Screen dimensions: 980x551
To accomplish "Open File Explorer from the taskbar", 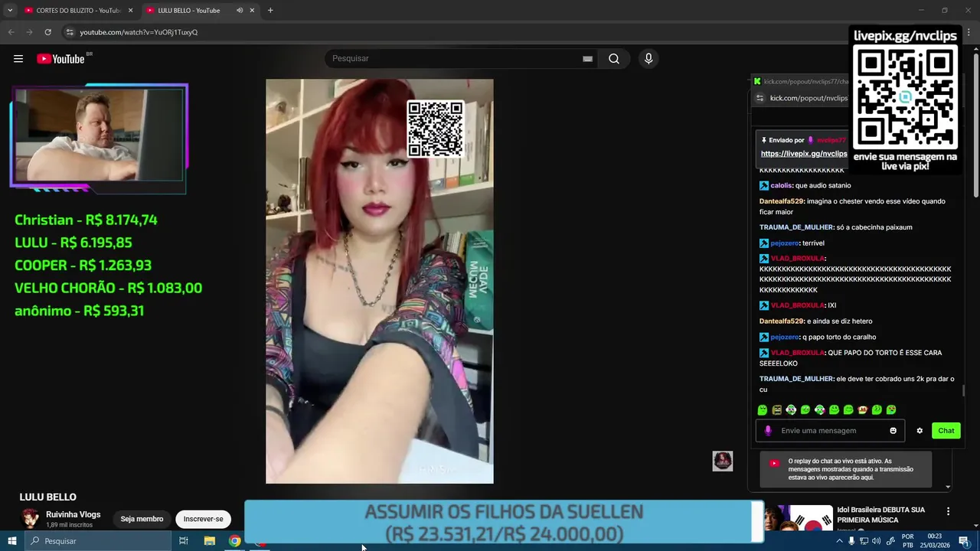I will click(x=209, y=541).
